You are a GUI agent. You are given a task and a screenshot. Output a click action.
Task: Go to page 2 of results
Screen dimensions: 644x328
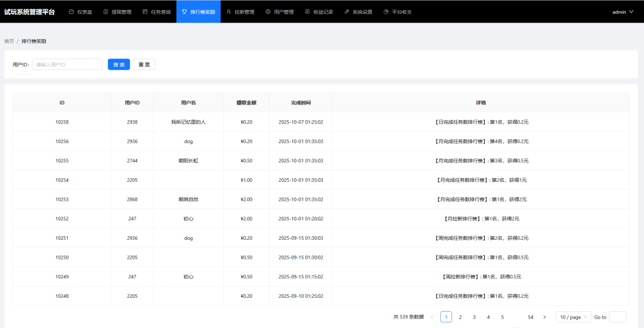(460, 317)
